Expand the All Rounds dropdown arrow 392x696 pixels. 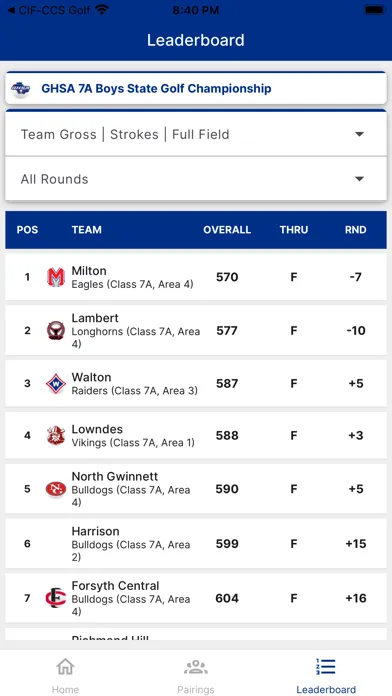pos(360,179)
